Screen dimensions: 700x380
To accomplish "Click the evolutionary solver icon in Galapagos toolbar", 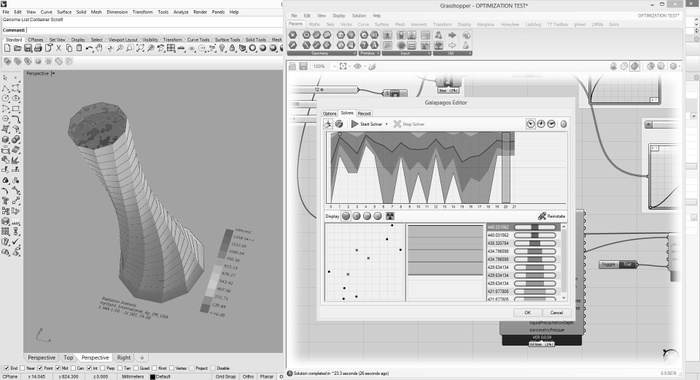I will tap(328, 124).
